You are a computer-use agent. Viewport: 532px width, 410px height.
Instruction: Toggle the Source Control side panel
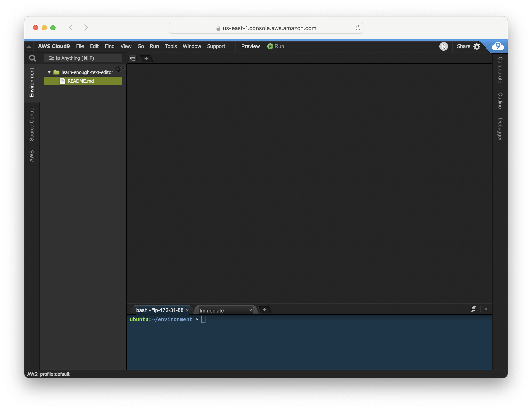click(32, 124)
